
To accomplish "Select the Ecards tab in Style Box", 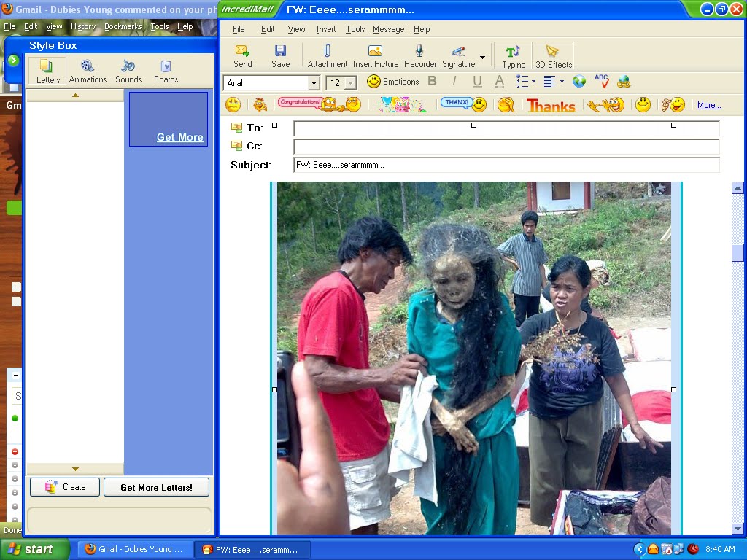I will 166,71.
